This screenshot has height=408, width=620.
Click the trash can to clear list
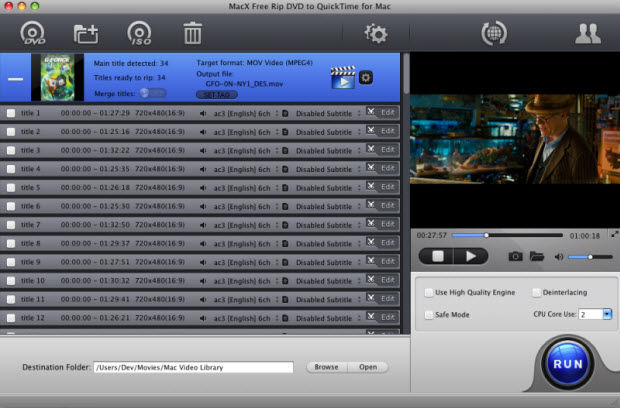193,33
